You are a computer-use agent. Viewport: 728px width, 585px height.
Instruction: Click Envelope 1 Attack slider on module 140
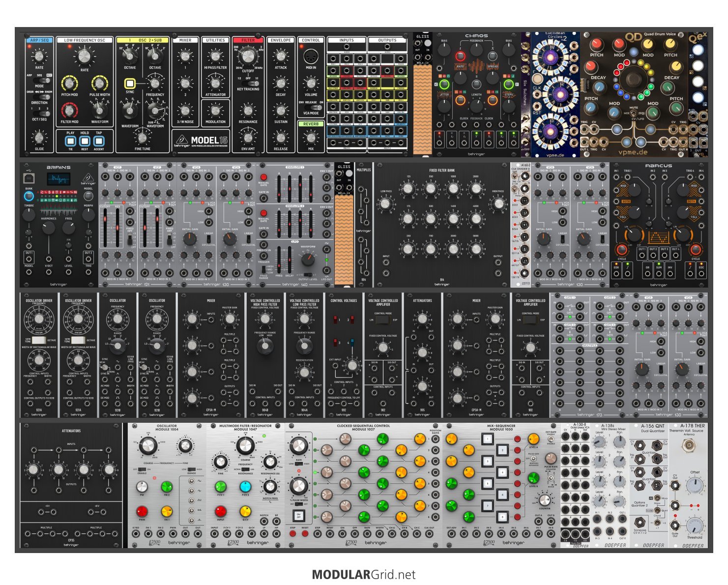[x=279, y=188]
